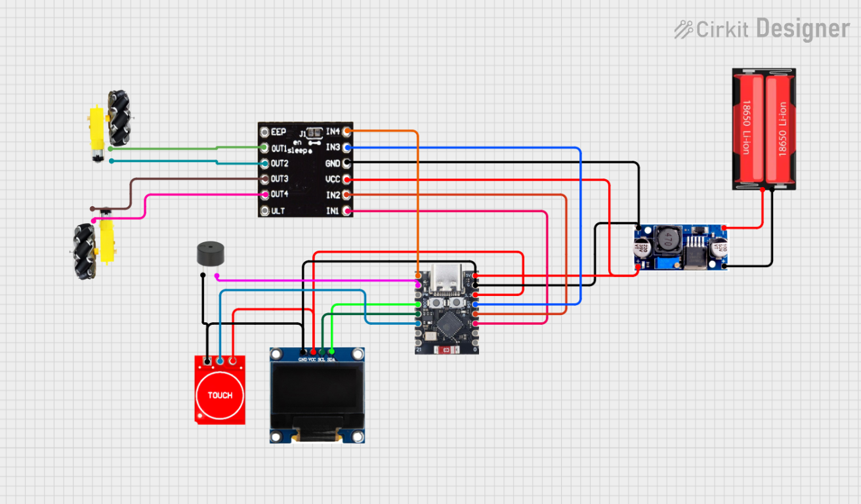Click the microcontroller pin with the dark green wire
Screen dimensions: 861x504
pyautogui.click(x=418, y=314)
